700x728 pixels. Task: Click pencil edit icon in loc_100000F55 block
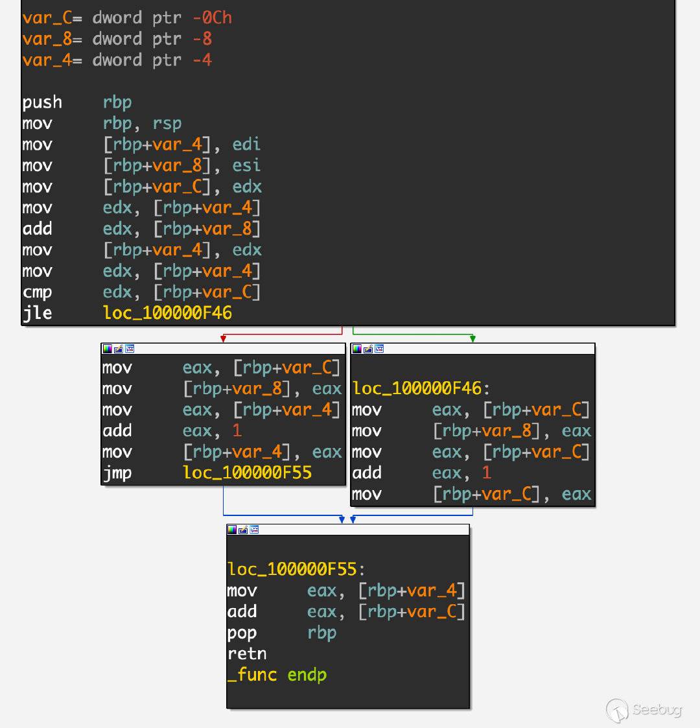pos(243,530)
